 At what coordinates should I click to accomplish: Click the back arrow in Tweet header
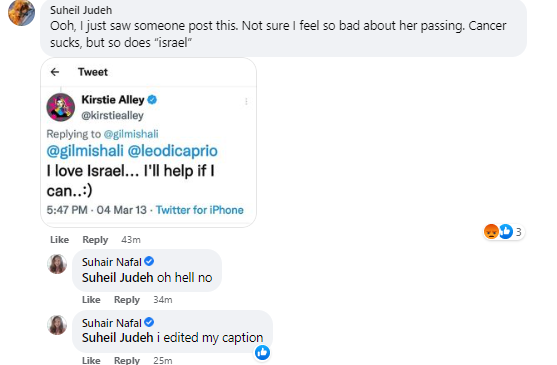point(55,72)
